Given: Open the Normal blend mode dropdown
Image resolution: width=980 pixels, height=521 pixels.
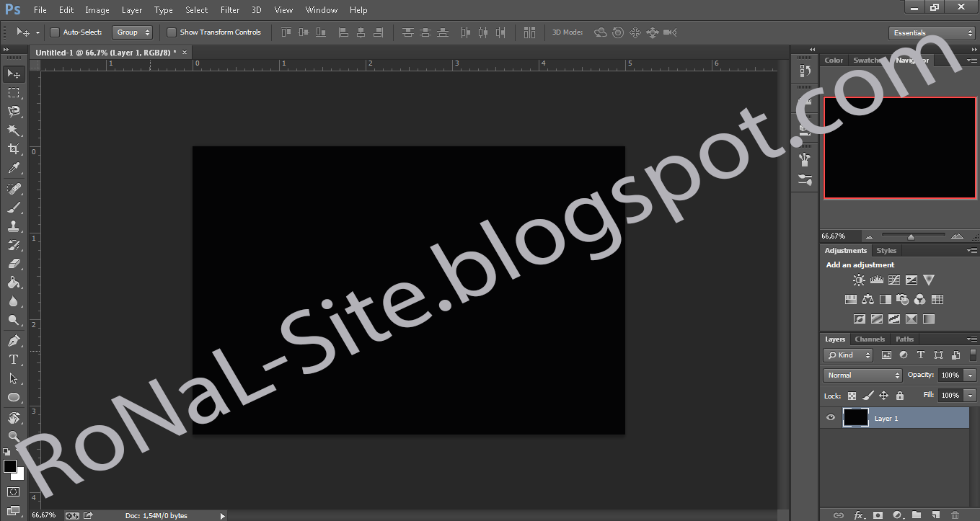Looking at the screenshot, I should click(x=862, y=375).
